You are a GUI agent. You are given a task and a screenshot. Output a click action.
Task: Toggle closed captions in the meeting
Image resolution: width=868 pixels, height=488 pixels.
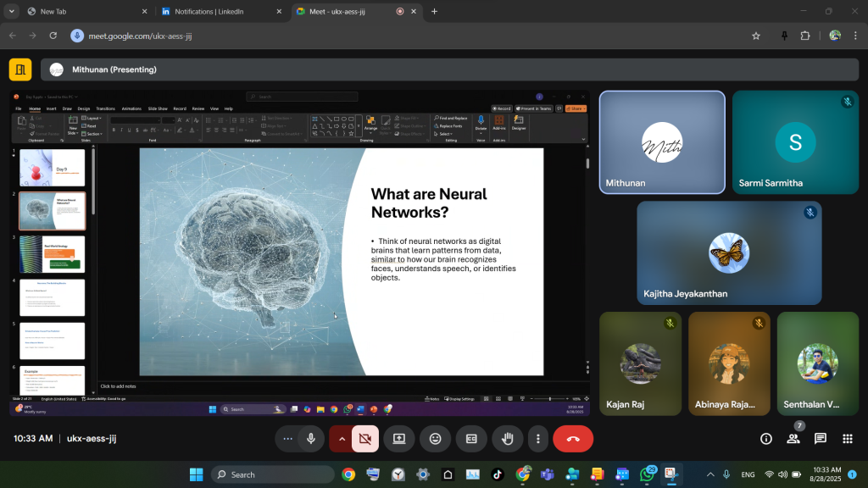click(x=471, y=439)
